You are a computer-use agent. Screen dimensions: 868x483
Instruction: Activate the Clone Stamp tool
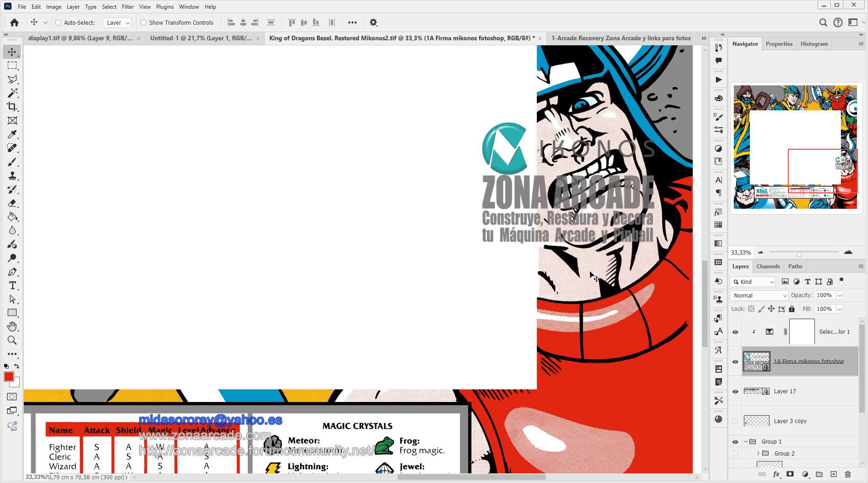12,175
